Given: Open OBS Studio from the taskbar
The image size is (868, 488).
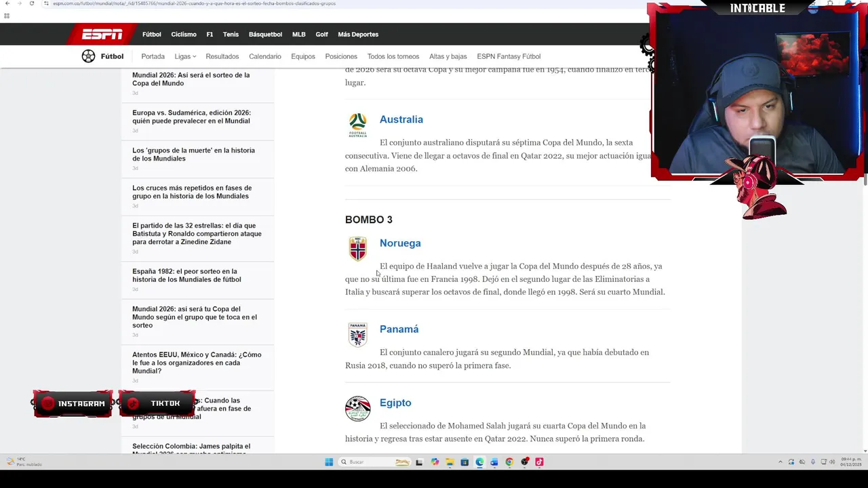Looking at the screenshot, I should (x=525, y=462).
